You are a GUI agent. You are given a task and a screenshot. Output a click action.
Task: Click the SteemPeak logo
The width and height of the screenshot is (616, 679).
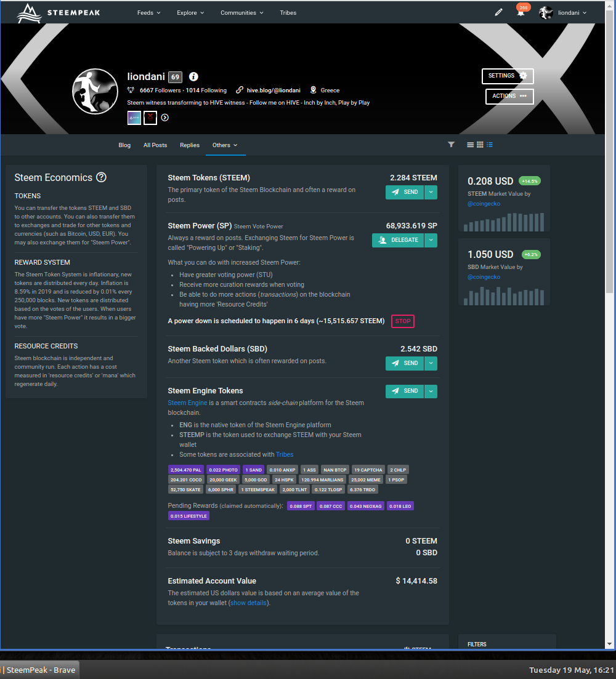pos(58,12)
